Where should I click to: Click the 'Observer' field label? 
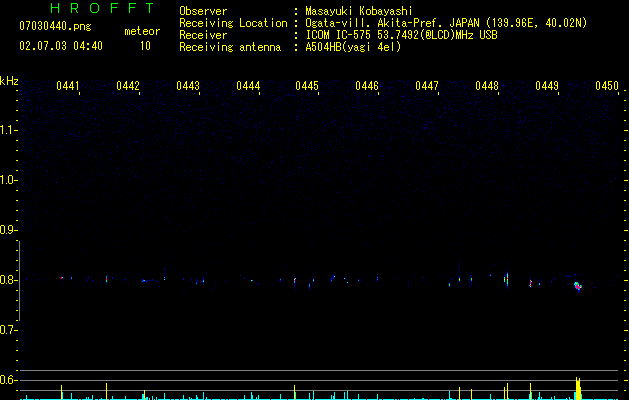click(x=203, y=11)
